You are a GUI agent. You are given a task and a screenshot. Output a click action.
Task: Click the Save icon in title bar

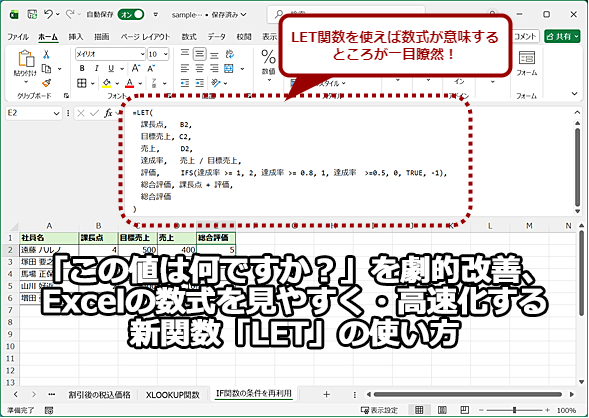tap(32, 14)
